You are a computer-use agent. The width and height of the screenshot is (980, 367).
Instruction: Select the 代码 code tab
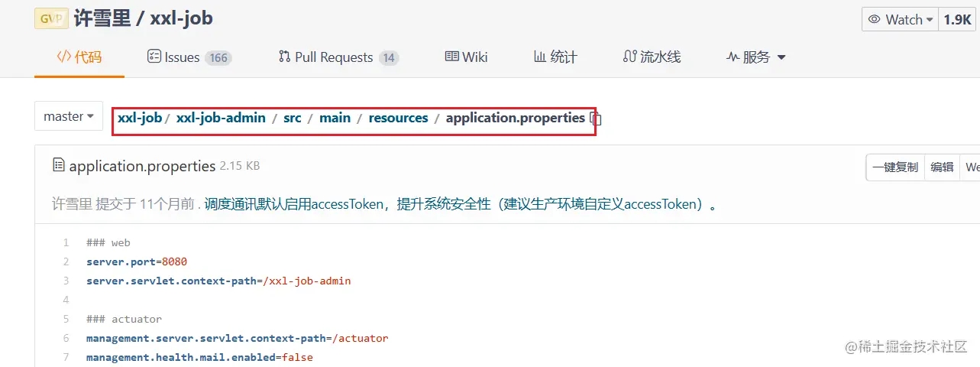(79, 57)
